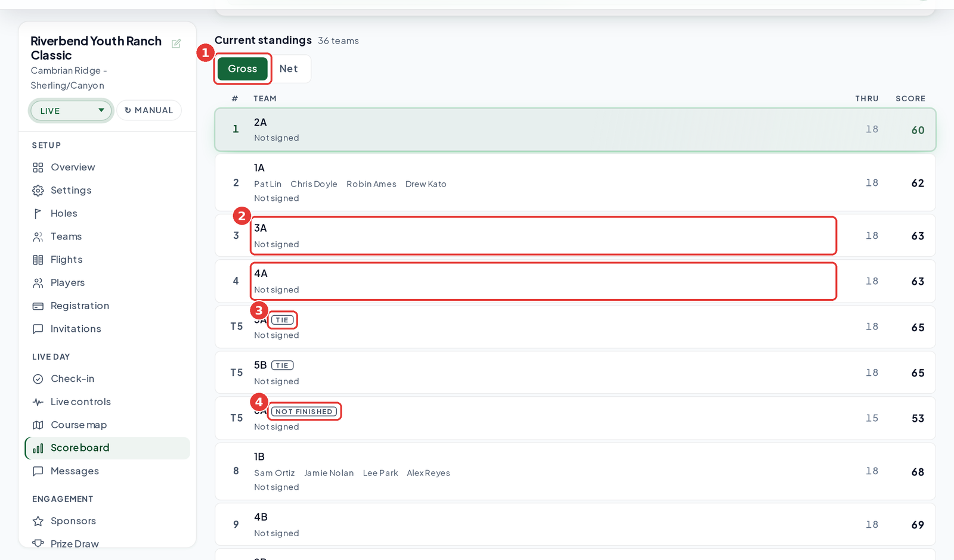Open the Overview grid icon

point(38,167)
